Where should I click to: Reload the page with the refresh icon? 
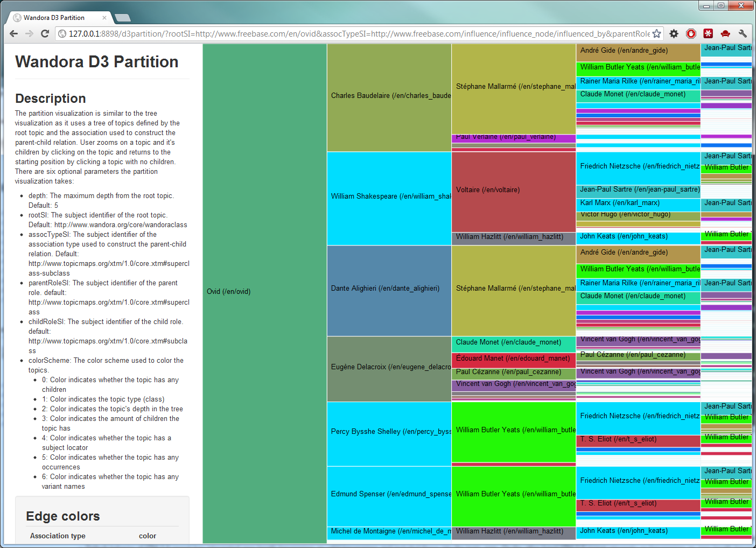[x=45, y=33]
